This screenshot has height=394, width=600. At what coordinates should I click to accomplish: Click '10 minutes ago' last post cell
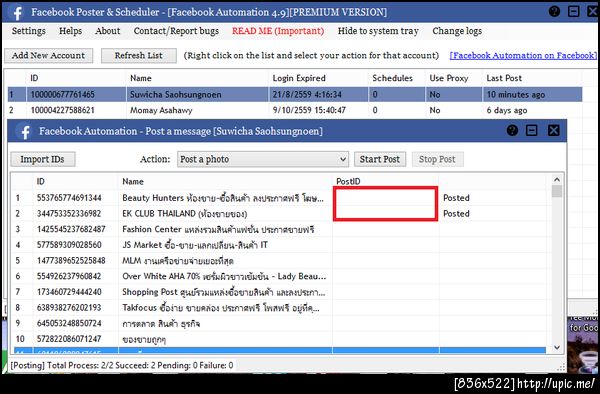click(x=515, y=94)
